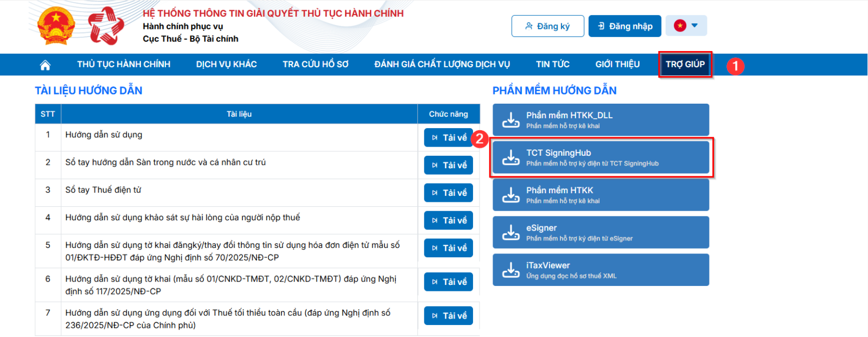Click 'Phần mềm hỗ trợ ký điện tử eSigner' subtitle
The image size is (868, 337).
(579, 239)
